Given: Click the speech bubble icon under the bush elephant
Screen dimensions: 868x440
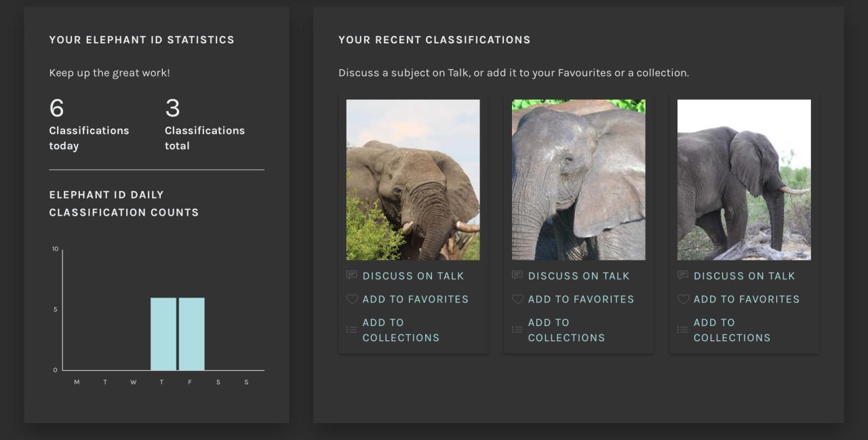Looking at the screenshot, I should coord(351,275).
